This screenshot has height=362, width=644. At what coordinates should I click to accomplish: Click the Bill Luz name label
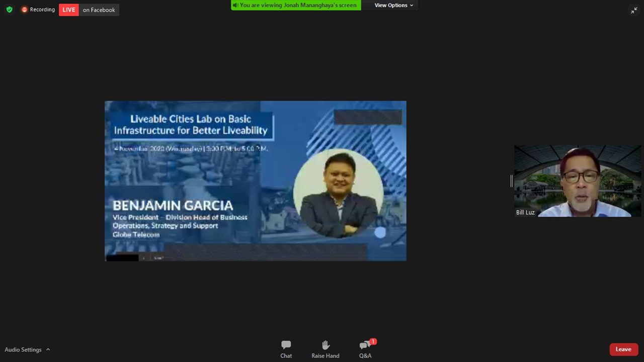[525, 212]
